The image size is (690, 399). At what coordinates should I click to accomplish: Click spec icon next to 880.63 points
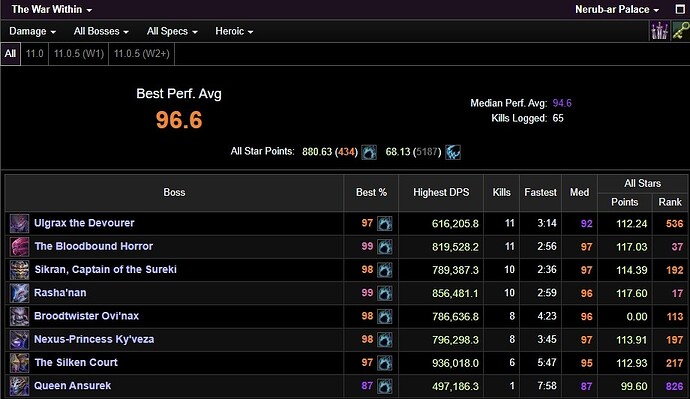point(369,153)
